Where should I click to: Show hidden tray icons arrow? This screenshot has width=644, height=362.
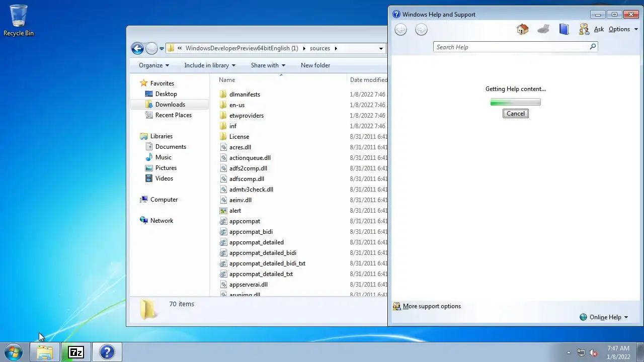[569, 352]
